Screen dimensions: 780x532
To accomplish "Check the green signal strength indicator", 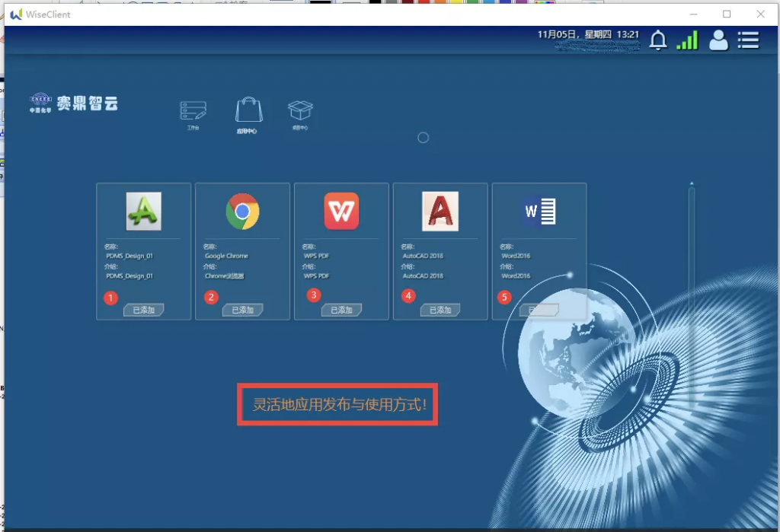I will point(687,40).
